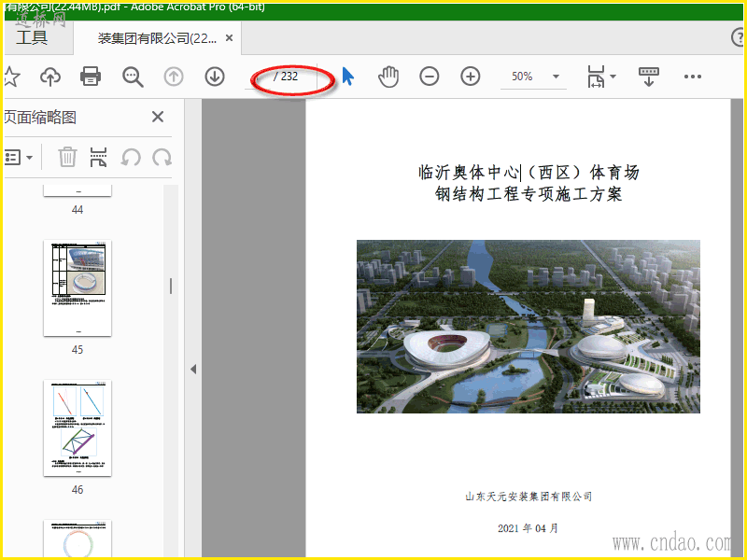
Task: Click the fit page width tool icon
Action: pos(596,77)
